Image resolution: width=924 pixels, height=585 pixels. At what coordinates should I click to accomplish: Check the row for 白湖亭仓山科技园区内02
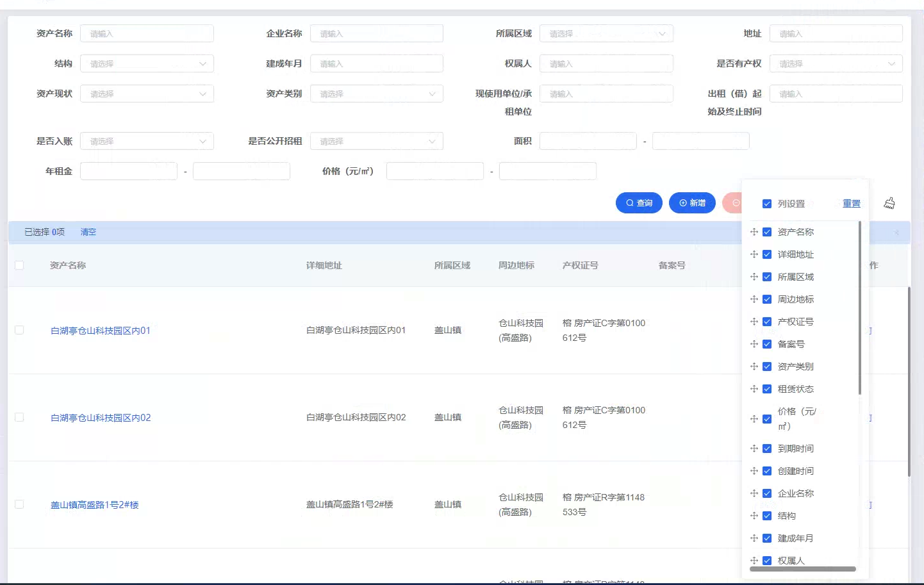tap(19, 417)
